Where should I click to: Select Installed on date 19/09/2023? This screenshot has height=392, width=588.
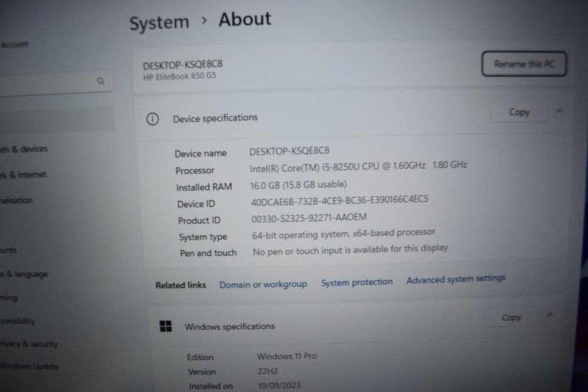pyautogui.click(x=279, y=386)
